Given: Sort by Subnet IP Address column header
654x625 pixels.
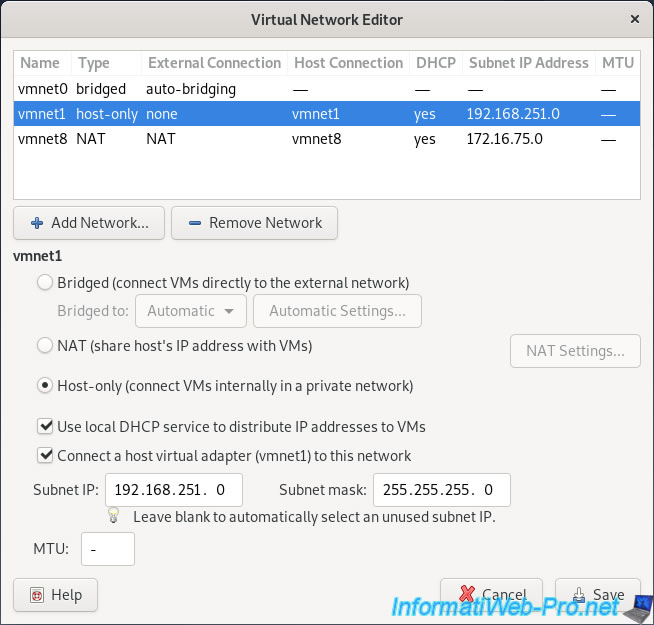Looking at the screenshot, I should point(528,63).
